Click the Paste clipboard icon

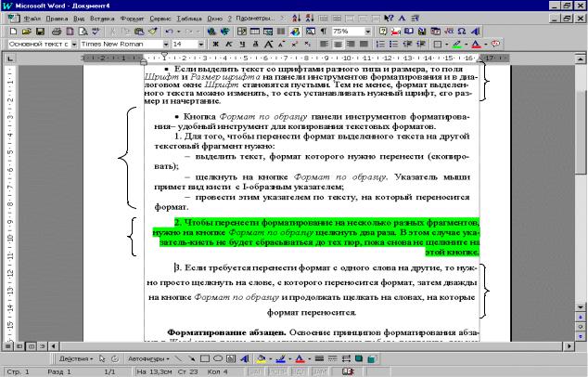click(139, 32)
